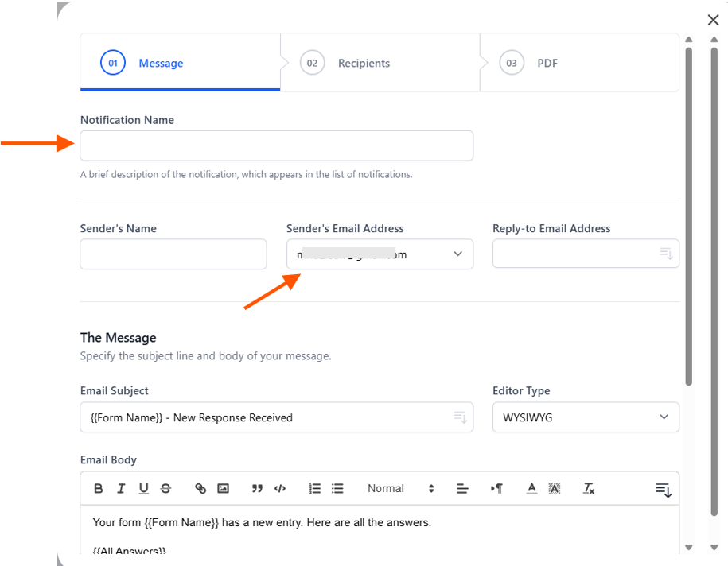Screen dimensions: 728x566
Task: Create a bulleted list
Action: pos(337,488)
